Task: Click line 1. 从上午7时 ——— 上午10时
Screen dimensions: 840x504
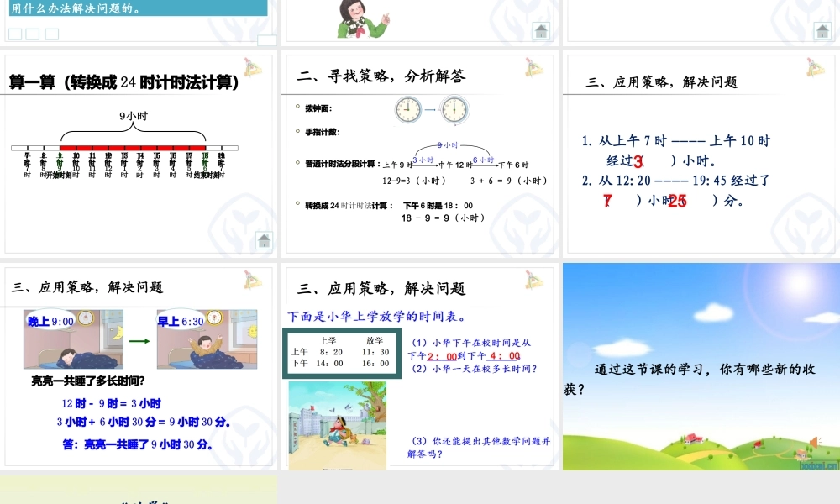Action: pyautogui.click(x=676, y=141)
